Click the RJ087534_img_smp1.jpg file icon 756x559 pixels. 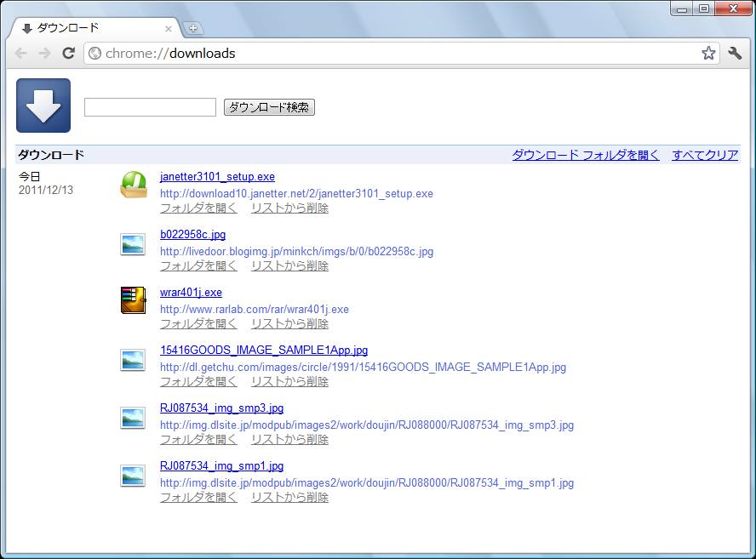tap(133, 475)
